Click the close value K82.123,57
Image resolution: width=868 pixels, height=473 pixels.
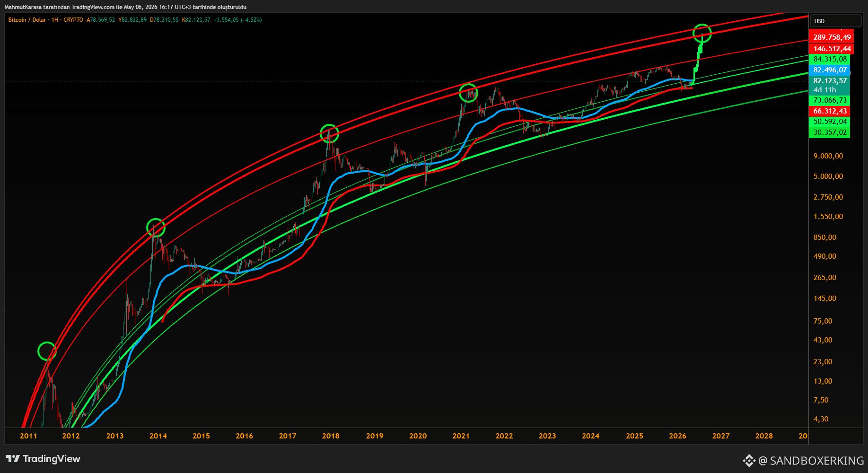coord(196,20)
